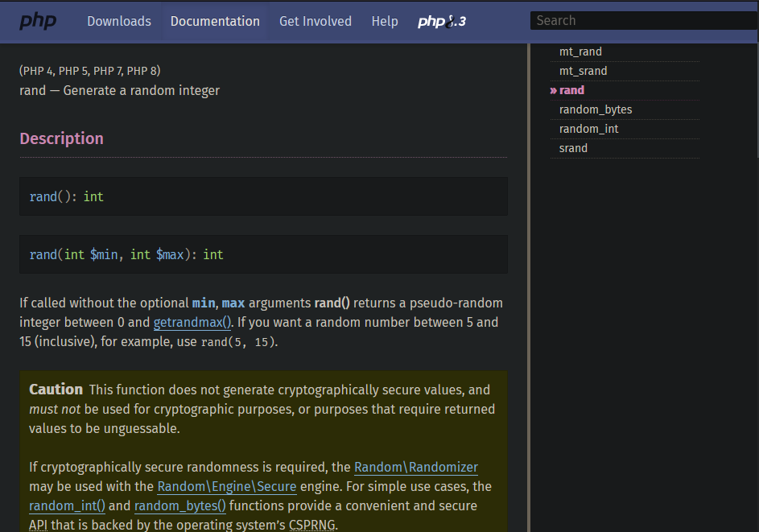Open the mt_rand documentation page
The width and height of the screenshot is (759, 532).
[580, 52]
